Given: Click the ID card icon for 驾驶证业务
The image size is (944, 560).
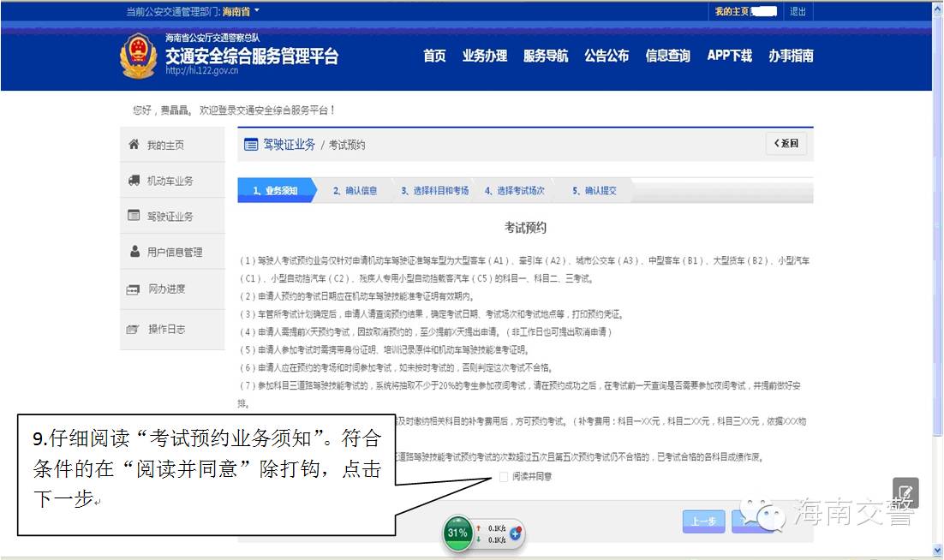Looking at the screenshot, I should coord(132,216).
